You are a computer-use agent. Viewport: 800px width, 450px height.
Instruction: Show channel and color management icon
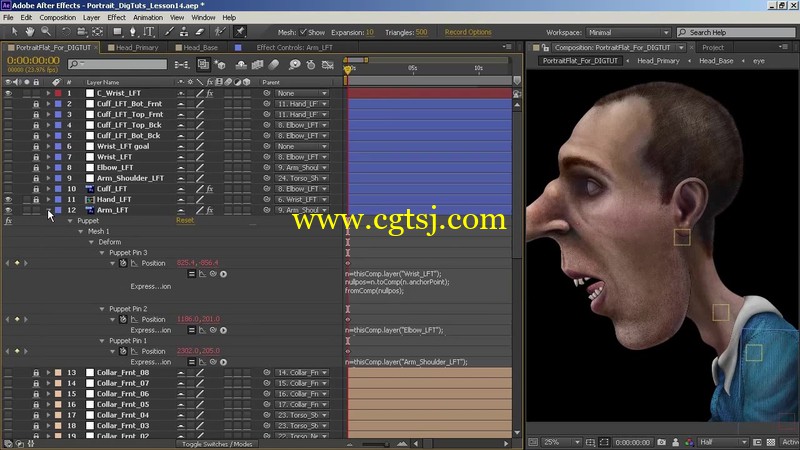[689, 442]
